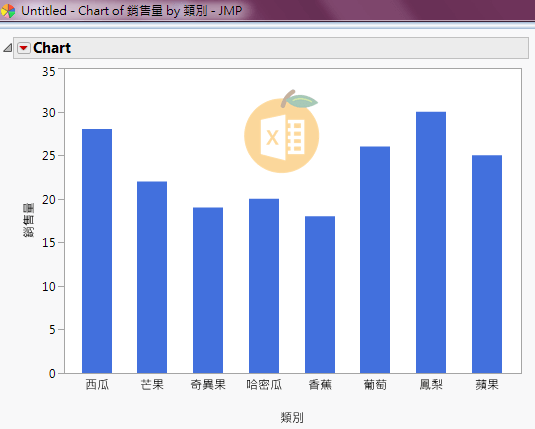Collapse the Chart outline disclosure triangle
This screenshot has height=429, width=535.
(x=8, y=48)
